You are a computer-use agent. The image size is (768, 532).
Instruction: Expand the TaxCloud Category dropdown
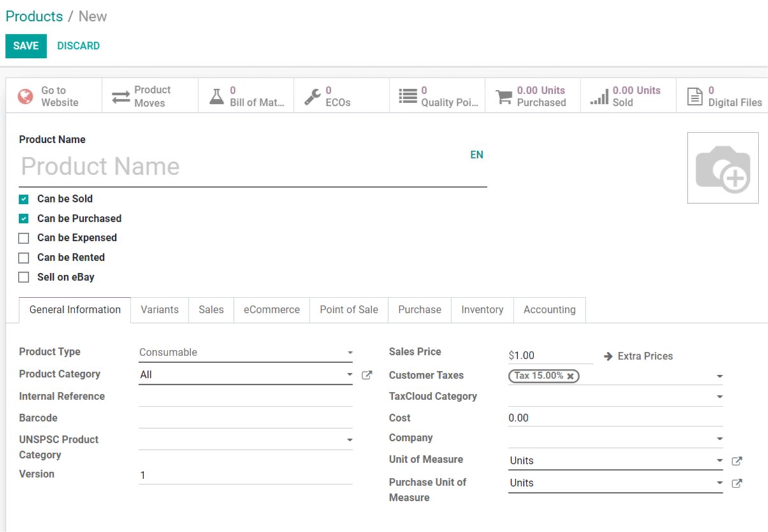[x=719, y=397]
